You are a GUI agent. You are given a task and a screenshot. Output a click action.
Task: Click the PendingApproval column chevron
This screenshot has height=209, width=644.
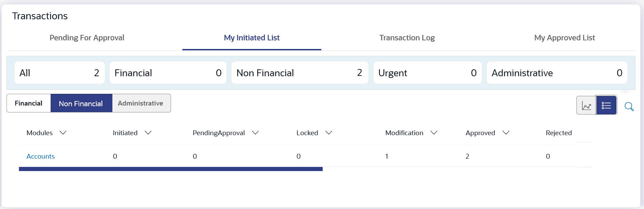(255, 133)
